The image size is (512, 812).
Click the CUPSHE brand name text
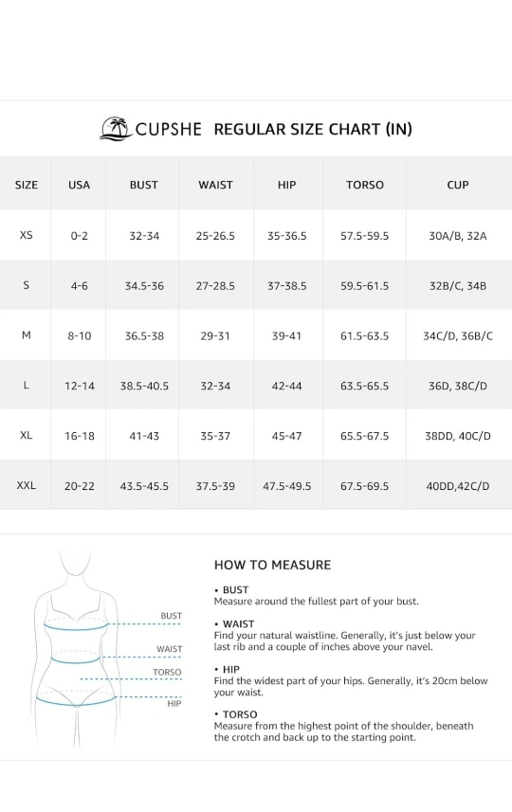168,129
